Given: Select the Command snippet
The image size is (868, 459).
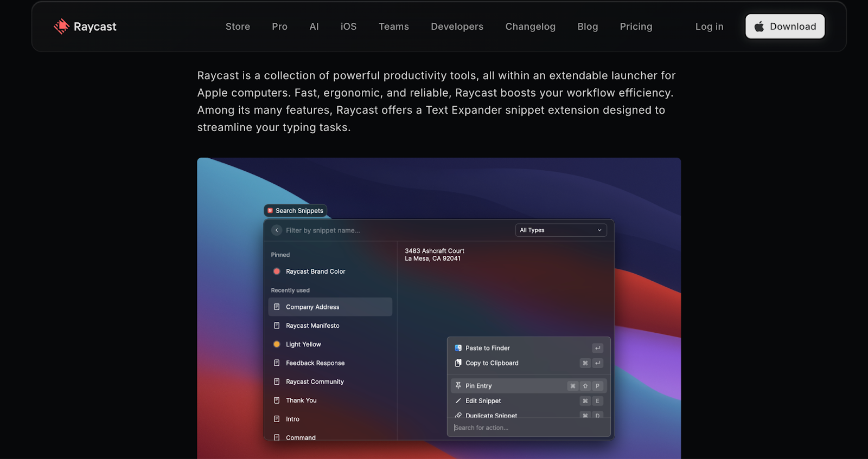Looking at the screenshot, I should (x=330, y=436).
